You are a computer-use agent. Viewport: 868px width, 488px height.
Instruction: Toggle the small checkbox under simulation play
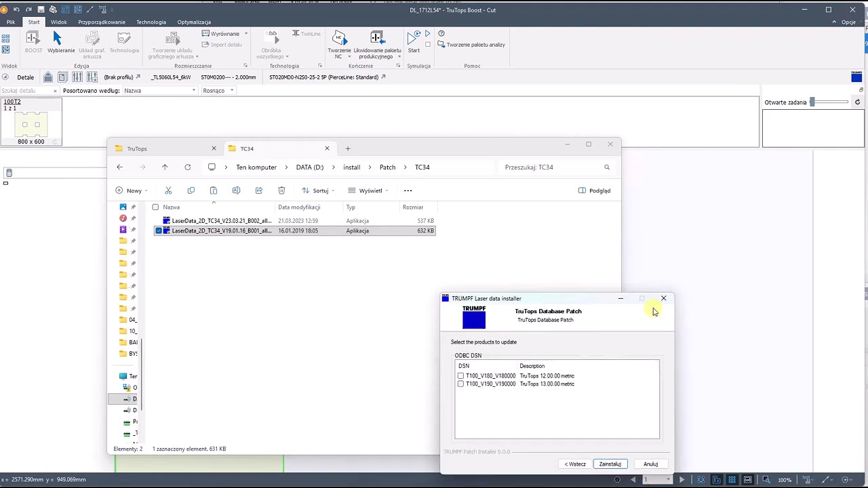[427, 44]
